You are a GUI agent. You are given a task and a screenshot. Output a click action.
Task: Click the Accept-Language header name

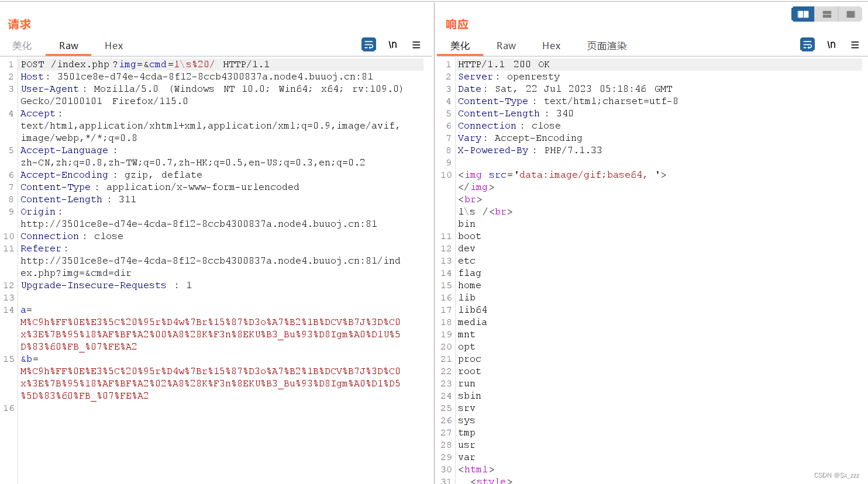(x=64, y=150)
